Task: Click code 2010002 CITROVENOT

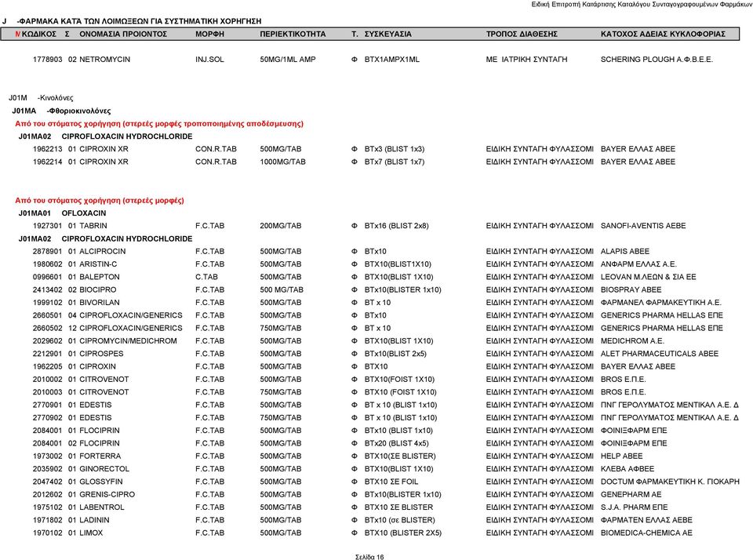Action: 48,380
